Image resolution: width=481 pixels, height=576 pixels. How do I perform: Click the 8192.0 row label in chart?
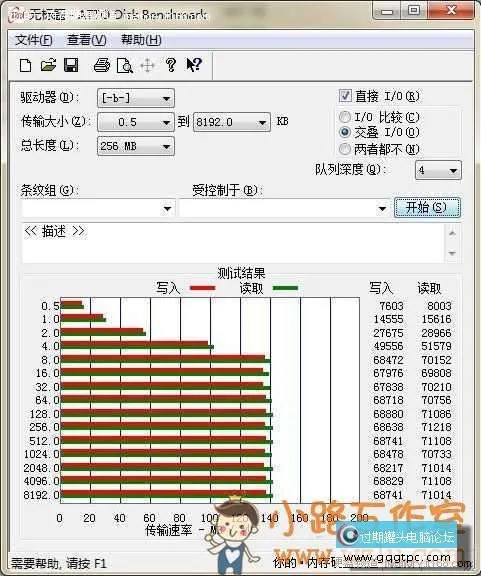point(41,495)
